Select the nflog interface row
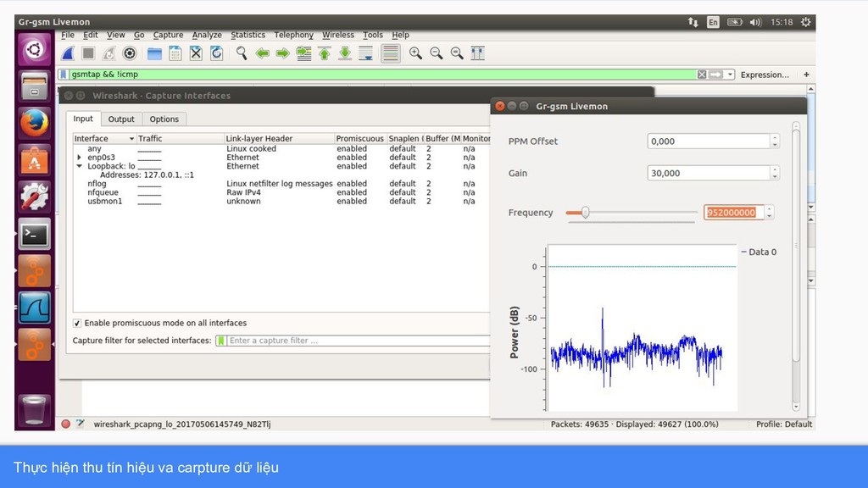The height and width of the screenshot is (488, 868). click(281, 184)
